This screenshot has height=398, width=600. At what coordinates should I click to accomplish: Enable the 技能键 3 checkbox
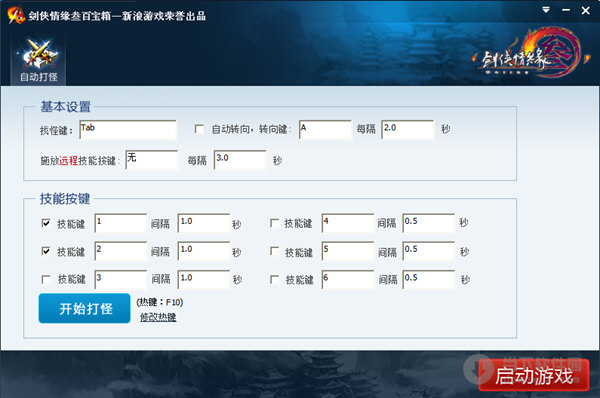pos(46,279)
